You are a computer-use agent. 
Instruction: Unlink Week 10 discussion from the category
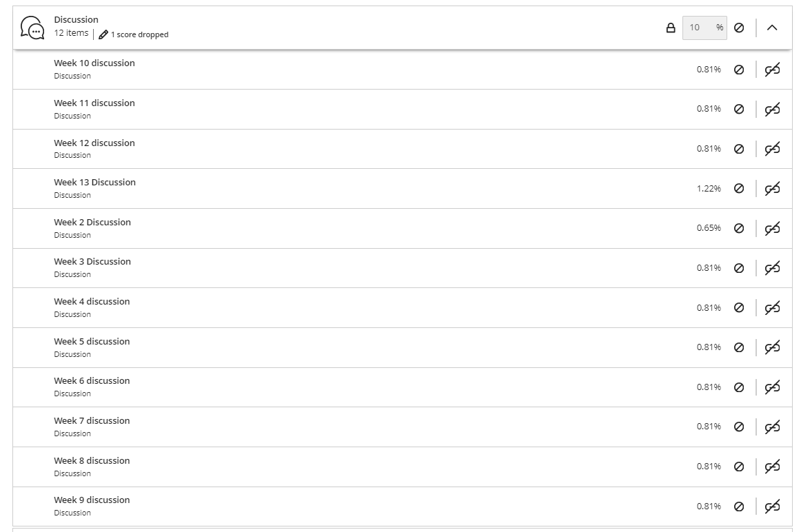coord(772,70)
